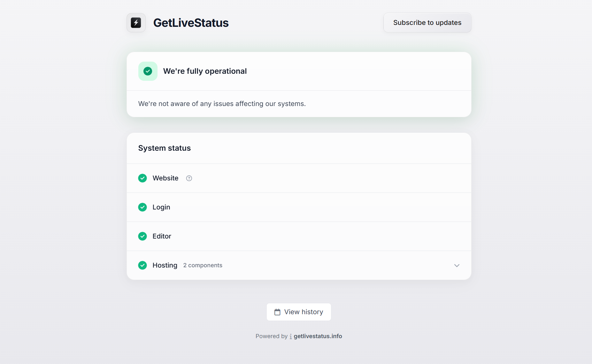
Task: Click the calendar icon in View history
Action: (x=277, y=312)
